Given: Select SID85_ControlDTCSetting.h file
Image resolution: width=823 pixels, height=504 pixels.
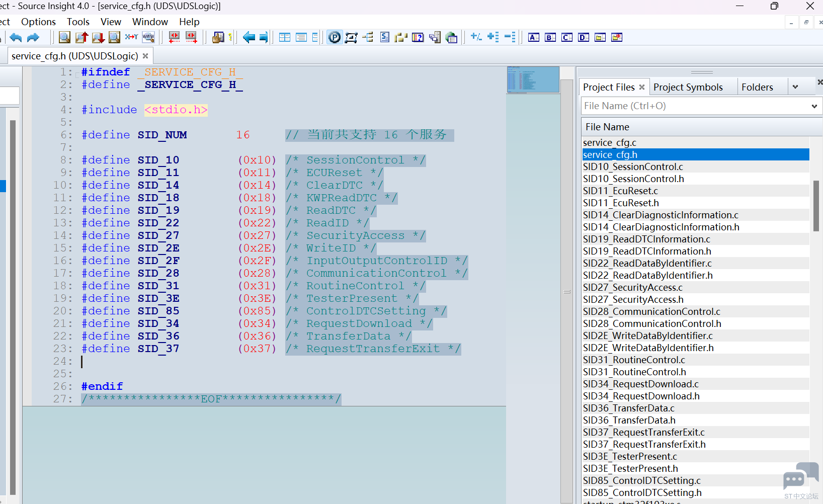Looking at the screenshot, I should tap(696, 493).
